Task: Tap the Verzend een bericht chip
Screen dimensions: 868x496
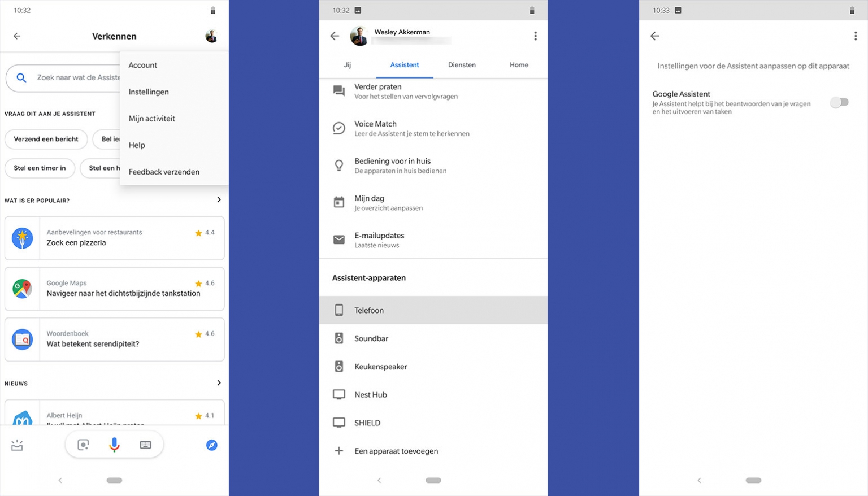Action: [x=46, y=139]
